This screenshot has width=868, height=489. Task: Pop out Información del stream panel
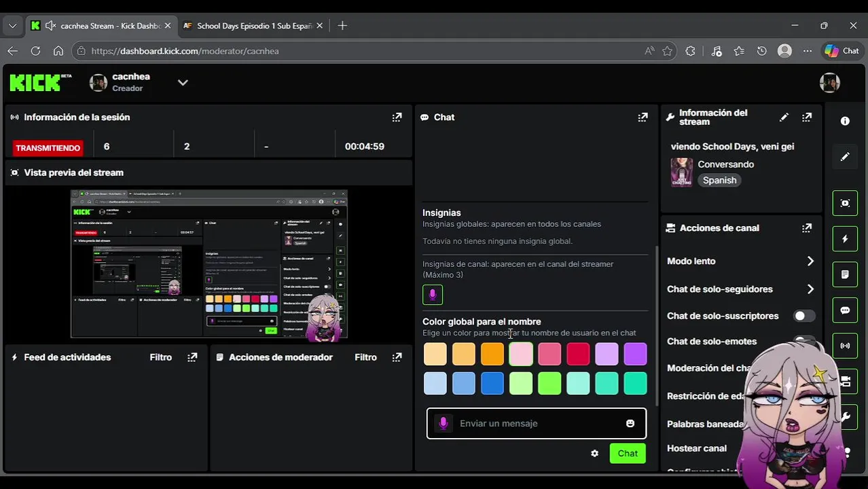coord(807,117)
